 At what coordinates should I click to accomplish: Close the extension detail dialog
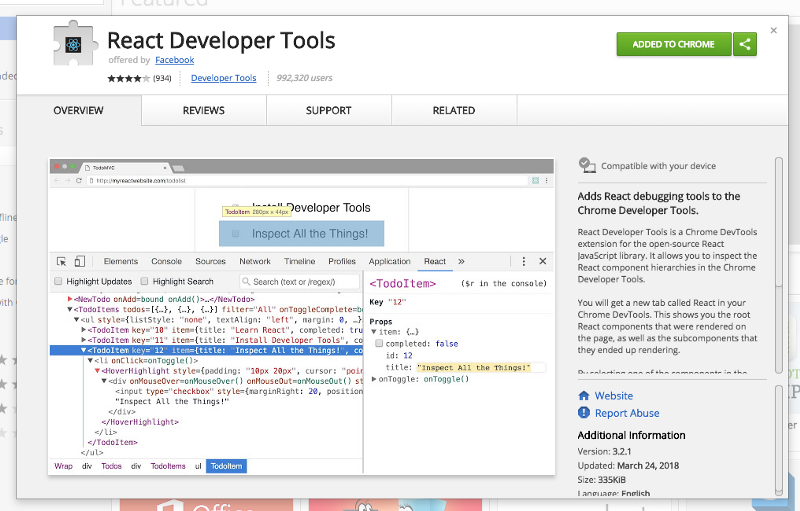click(x=773, y=31)
